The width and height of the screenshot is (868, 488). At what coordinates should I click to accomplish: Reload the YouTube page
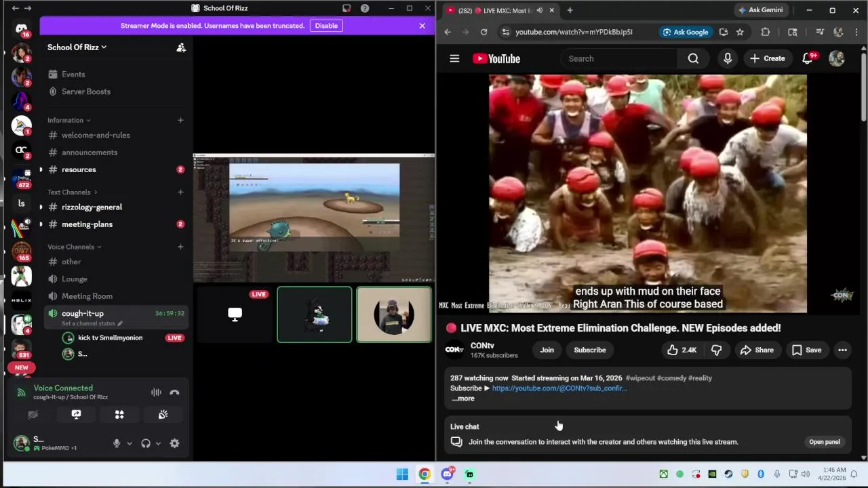484,32
